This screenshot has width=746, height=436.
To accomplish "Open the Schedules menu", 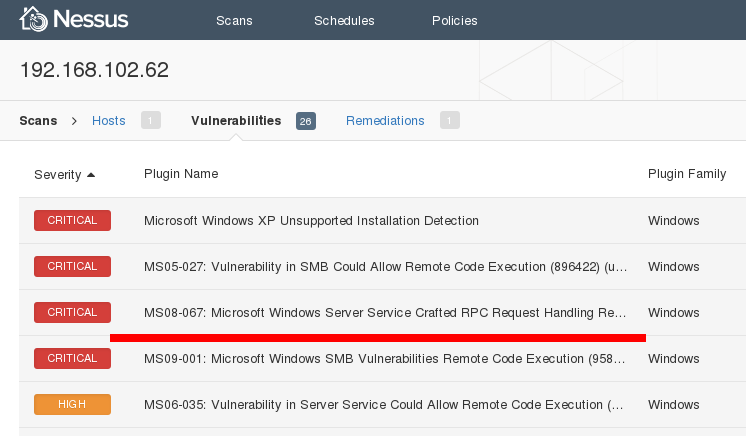I will (x=344, y=20).
